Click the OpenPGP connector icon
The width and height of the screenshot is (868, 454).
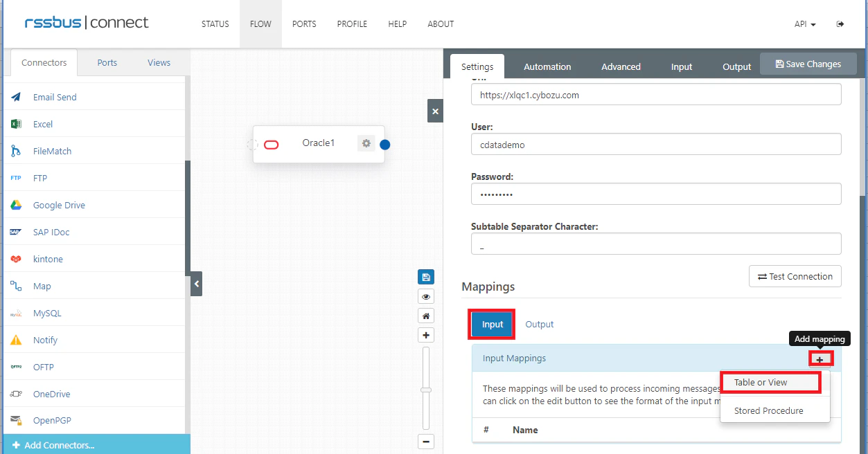[x=16, y=421]
